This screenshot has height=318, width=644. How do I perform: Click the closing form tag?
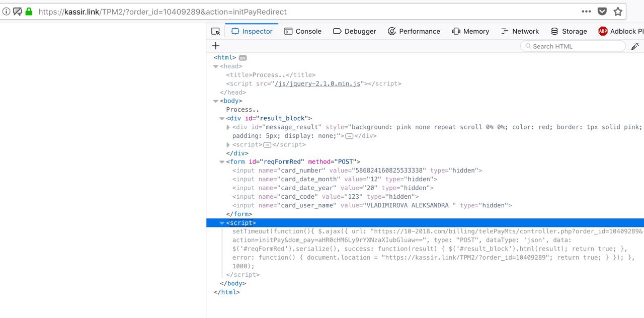click(x=239, y=214)
